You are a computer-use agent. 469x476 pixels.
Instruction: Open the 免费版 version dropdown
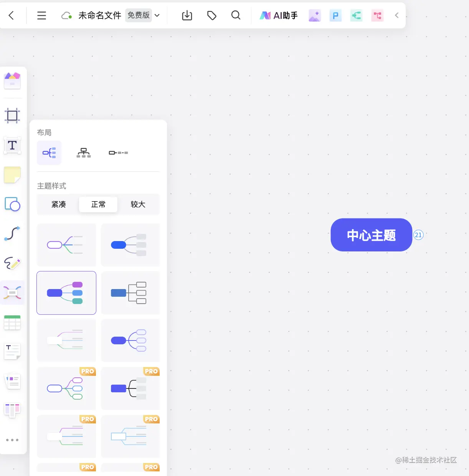[143, 15]
